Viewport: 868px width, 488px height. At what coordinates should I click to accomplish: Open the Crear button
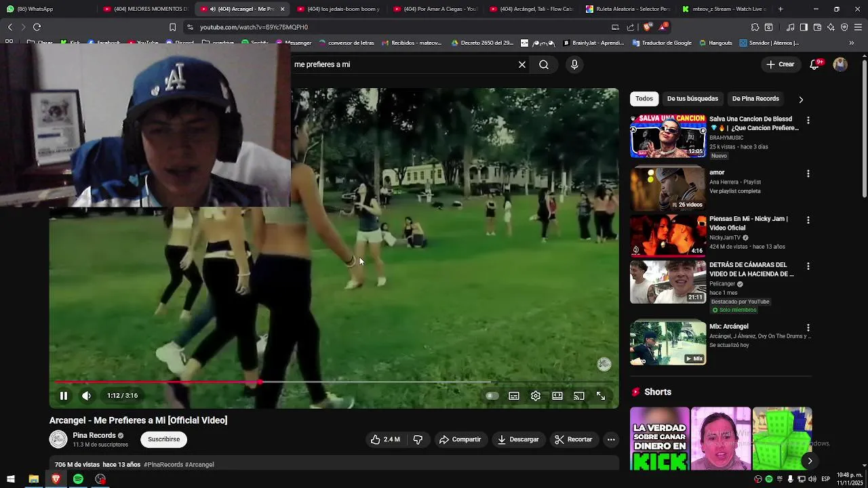pyautogui.click(x=780, y=64)
